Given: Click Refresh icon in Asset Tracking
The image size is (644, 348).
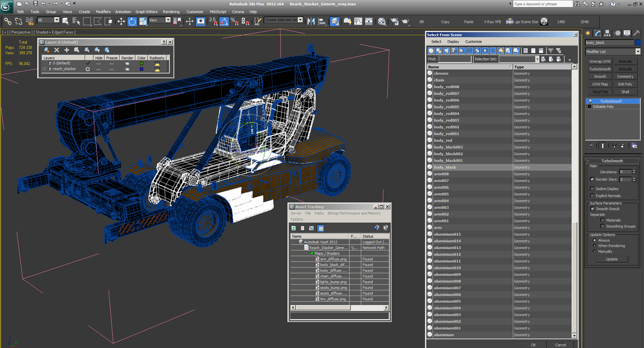Looking at the screenshot, I should click(x=294, y=228).
